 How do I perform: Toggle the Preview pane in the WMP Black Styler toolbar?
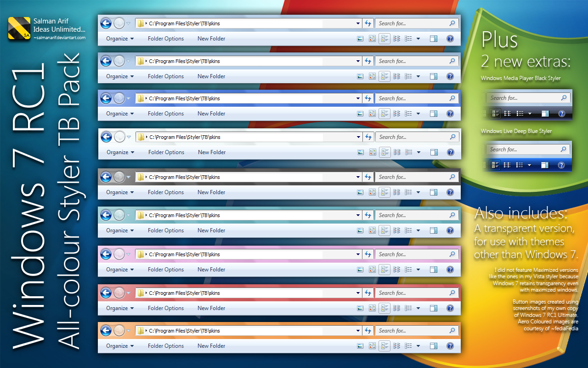[x=545, y=114]
